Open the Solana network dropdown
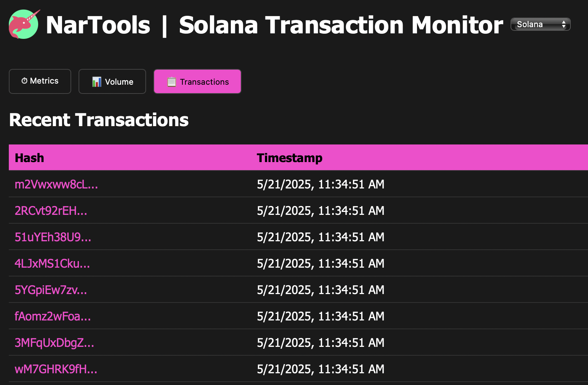The width and height of the screenshot is (588, 385). [540, 24]
